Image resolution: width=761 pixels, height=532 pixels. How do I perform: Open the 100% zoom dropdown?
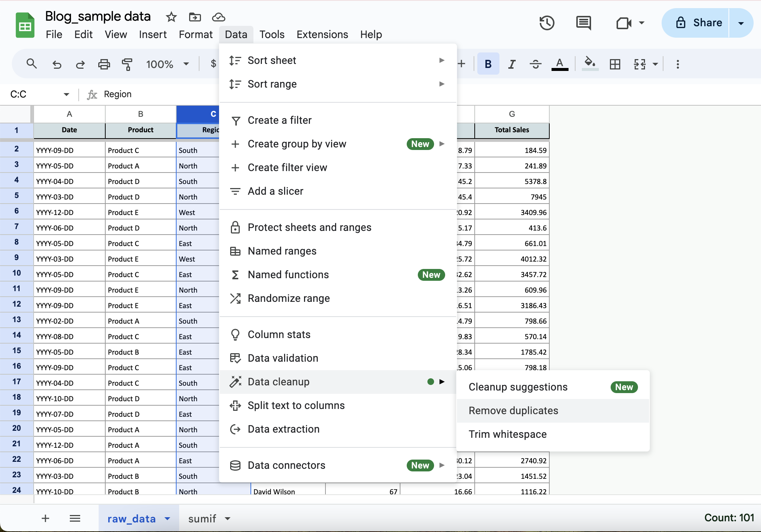pos(167,64)
